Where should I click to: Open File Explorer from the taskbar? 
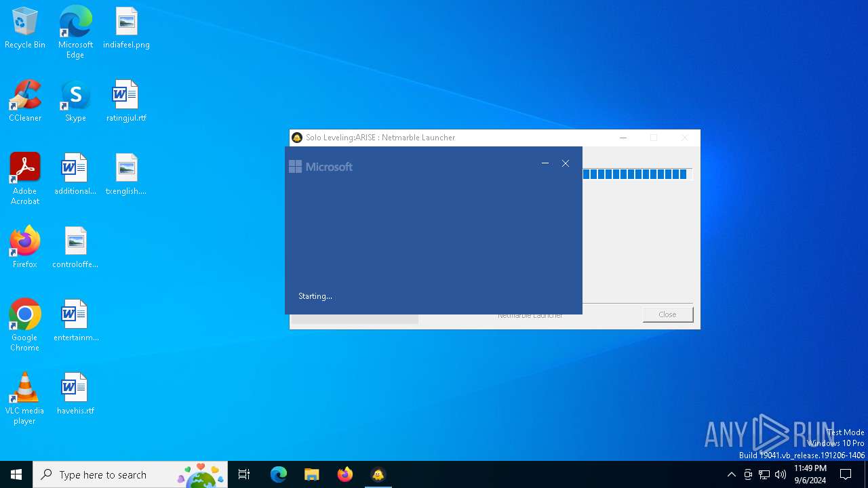point(312,474)
